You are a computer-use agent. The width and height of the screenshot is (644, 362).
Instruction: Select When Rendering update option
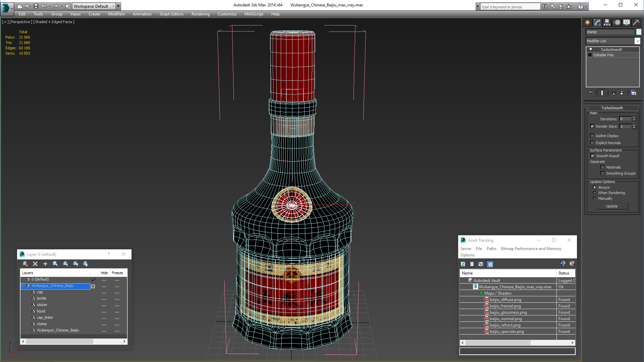pos(595,193)
